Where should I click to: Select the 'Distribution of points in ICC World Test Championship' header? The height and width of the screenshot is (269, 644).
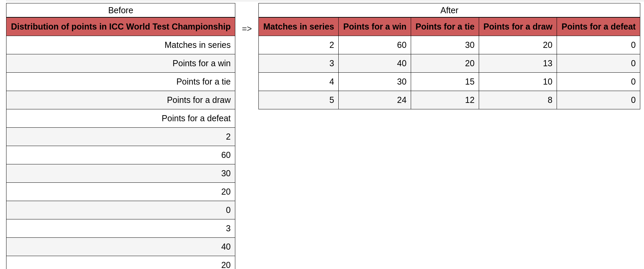coord(121,26)
